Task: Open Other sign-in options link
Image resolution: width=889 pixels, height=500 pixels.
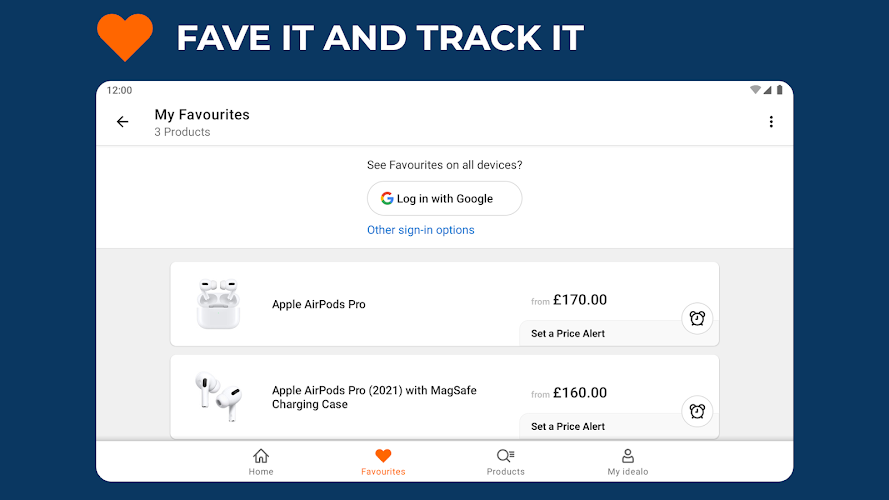Action: (420, 230)
